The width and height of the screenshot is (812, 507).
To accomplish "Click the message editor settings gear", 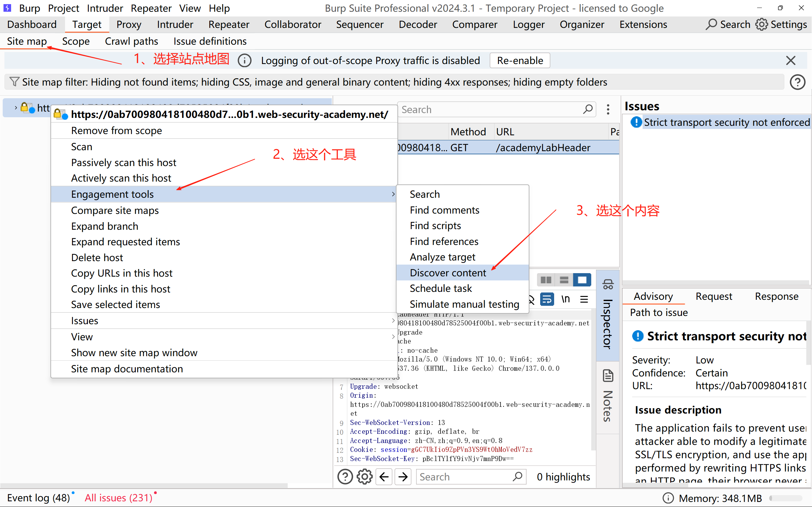I will pos(364,477).
